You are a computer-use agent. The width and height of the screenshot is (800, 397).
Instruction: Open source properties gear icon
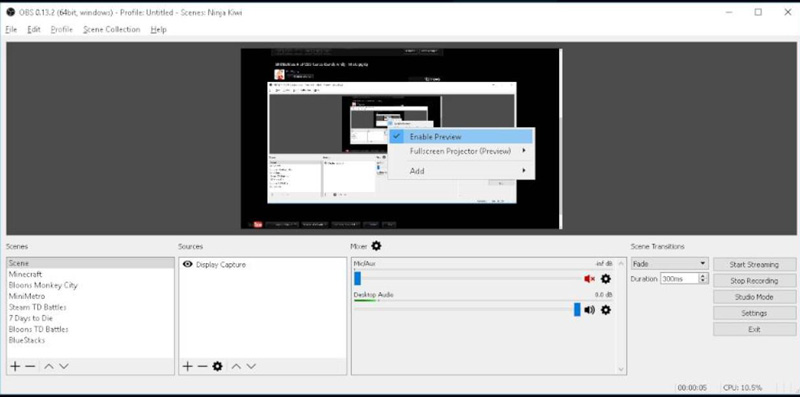tap(217, 366)
